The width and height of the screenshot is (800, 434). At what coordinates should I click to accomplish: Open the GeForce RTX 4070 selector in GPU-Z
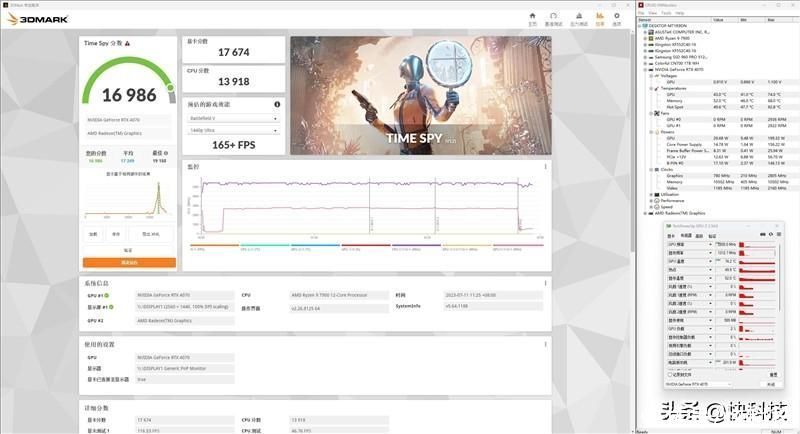[698, 384]
